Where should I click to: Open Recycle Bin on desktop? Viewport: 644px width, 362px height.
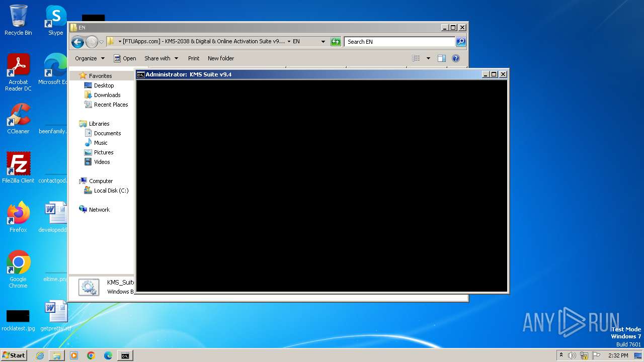tap(18, 20)
